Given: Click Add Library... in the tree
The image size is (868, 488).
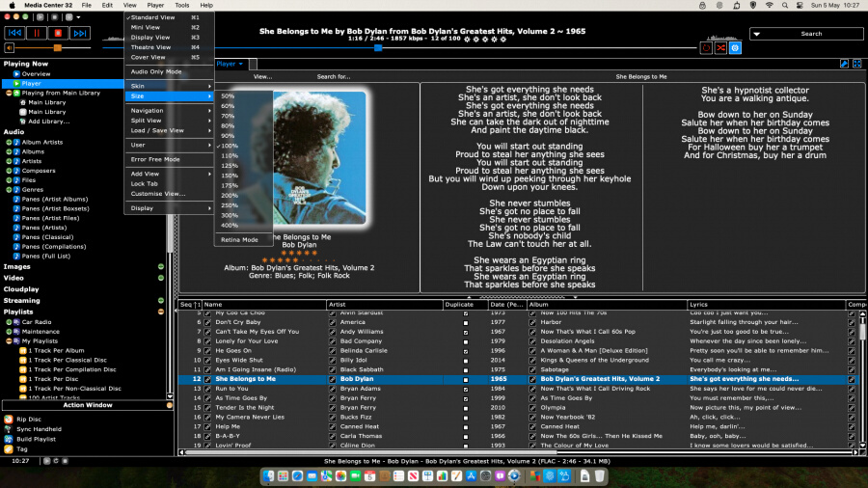Looking at the screenshot, I should point(49,122).
